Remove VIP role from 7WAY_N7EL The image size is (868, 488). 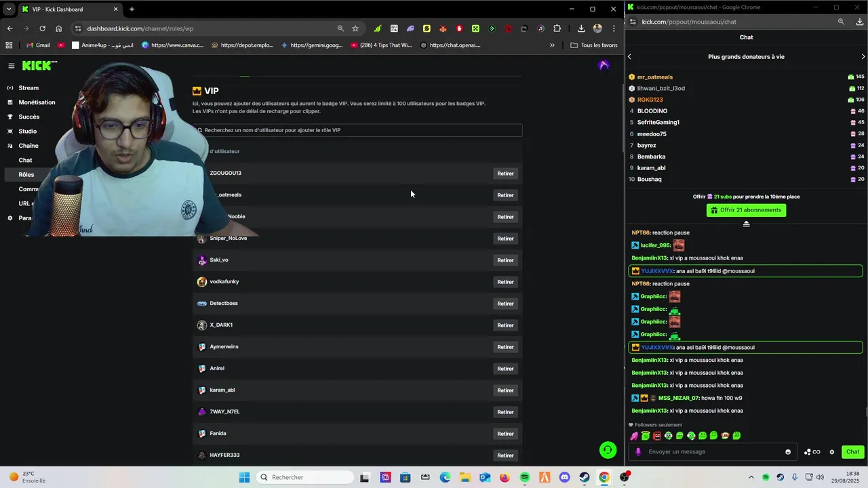(x=505, y=412)
